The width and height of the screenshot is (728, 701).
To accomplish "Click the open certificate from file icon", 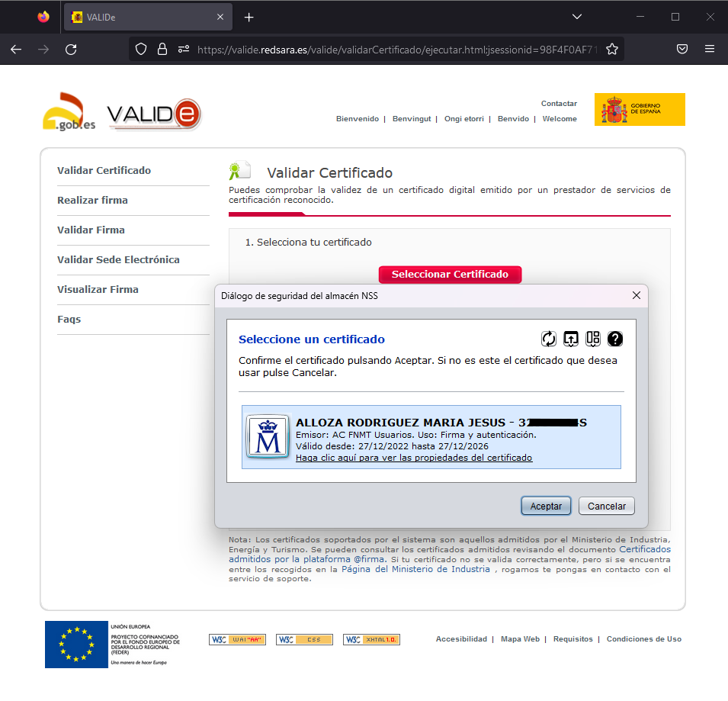I will 571,339.
